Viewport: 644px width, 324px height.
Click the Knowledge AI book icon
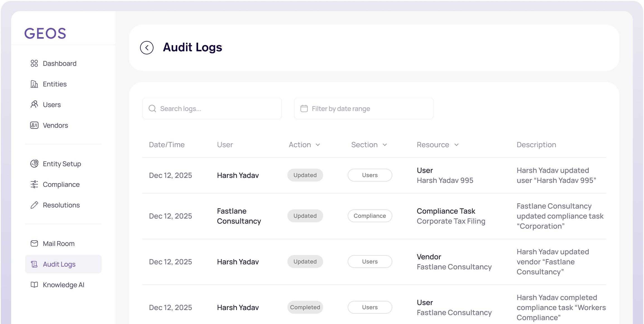[x=34, y=285]
